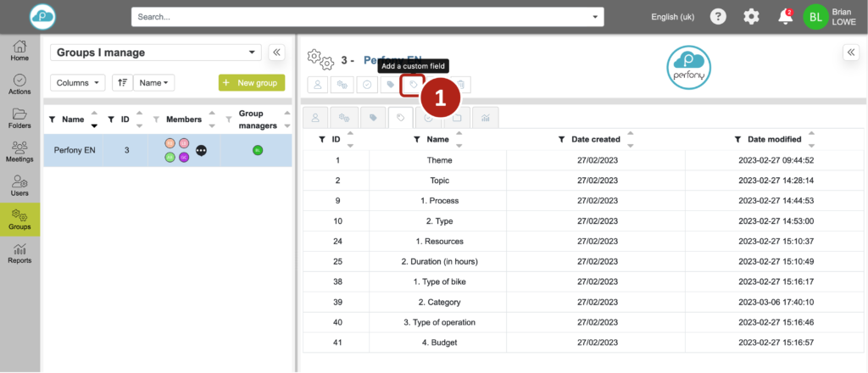Click inside the Search input field
The height and width of the screenshot is (373, 868).
356,17
